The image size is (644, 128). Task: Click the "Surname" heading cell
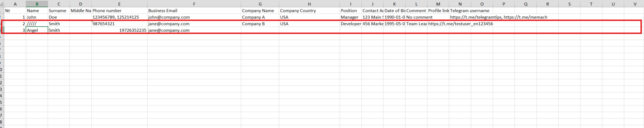tap(59, 11)
